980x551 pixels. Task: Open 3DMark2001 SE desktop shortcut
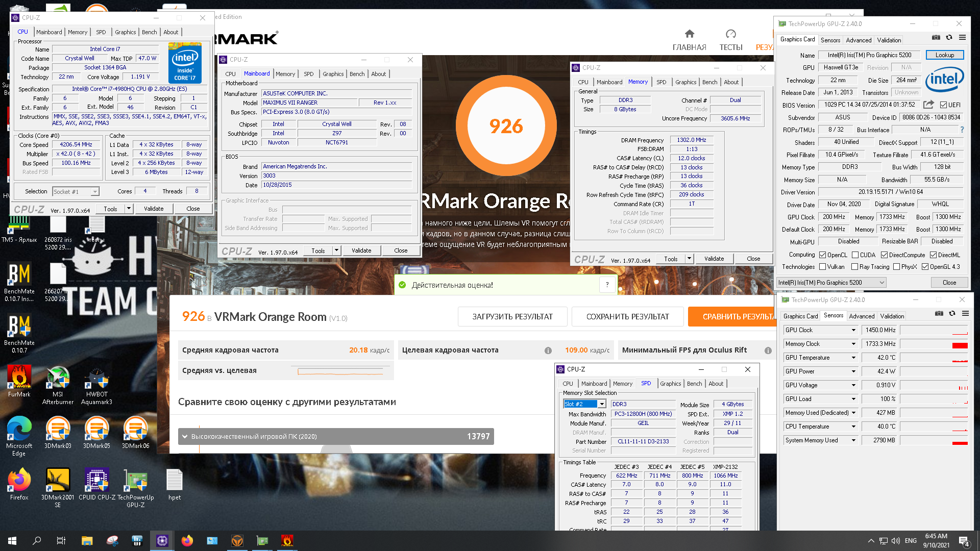coord(58,488)
